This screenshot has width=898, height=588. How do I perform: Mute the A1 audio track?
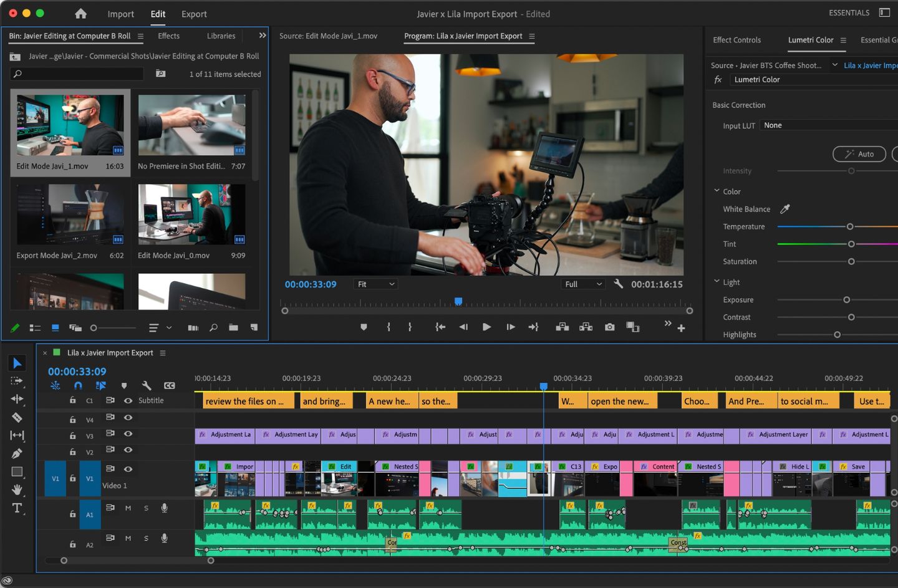(x=128, y=508)
